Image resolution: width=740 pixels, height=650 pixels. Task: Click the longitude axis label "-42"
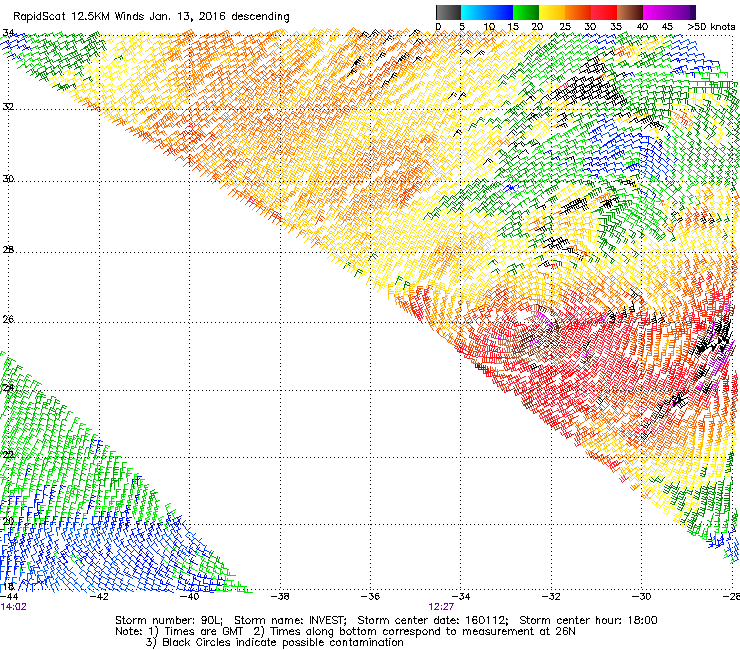pos(99,597)
